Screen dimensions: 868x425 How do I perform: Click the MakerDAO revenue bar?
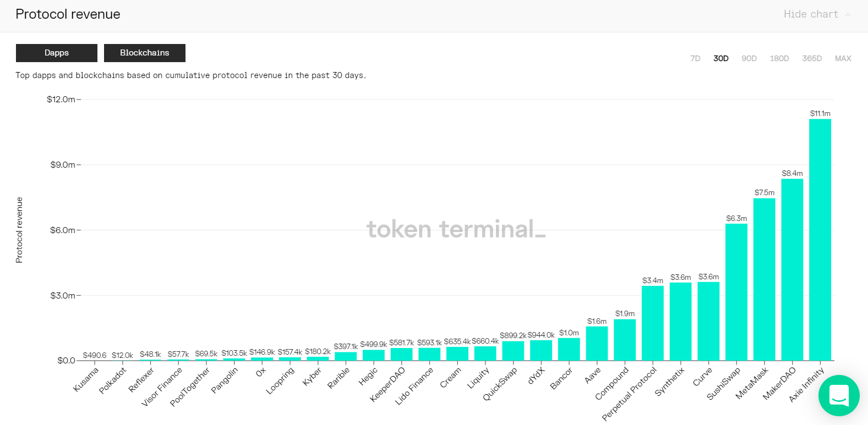792,269
